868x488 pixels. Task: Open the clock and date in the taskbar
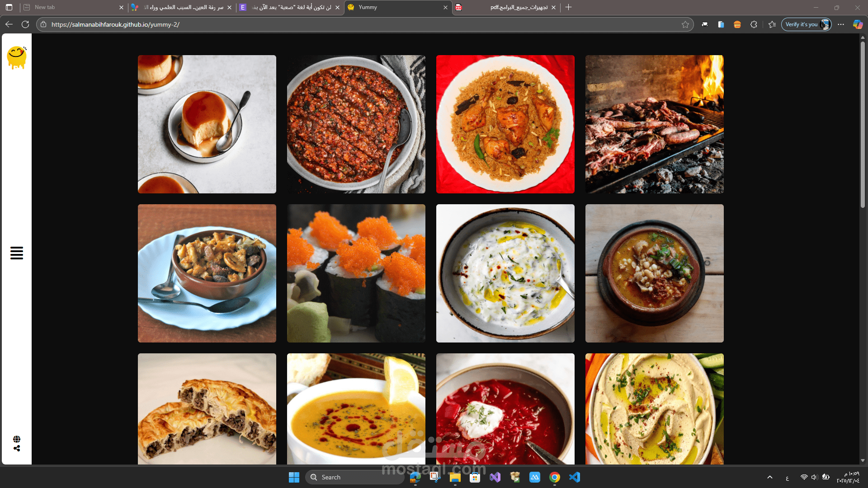(x=848, y=477)
